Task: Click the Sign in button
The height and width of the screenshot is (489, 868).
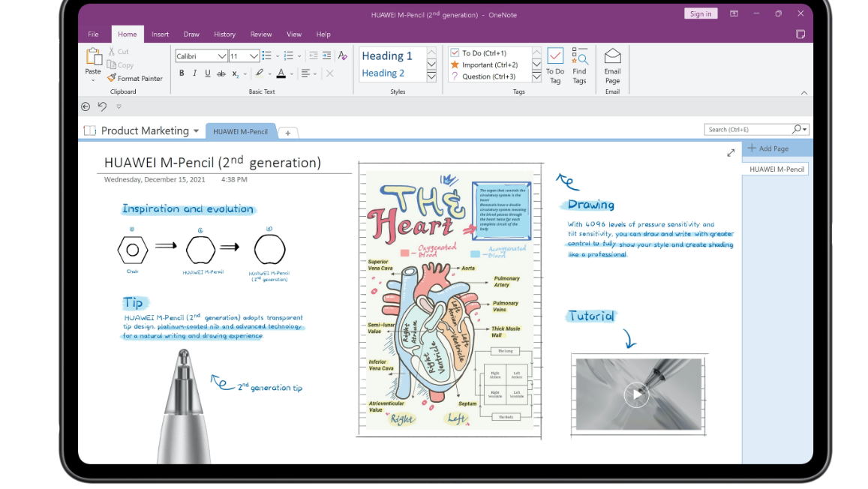Action: tap(700, 13)
